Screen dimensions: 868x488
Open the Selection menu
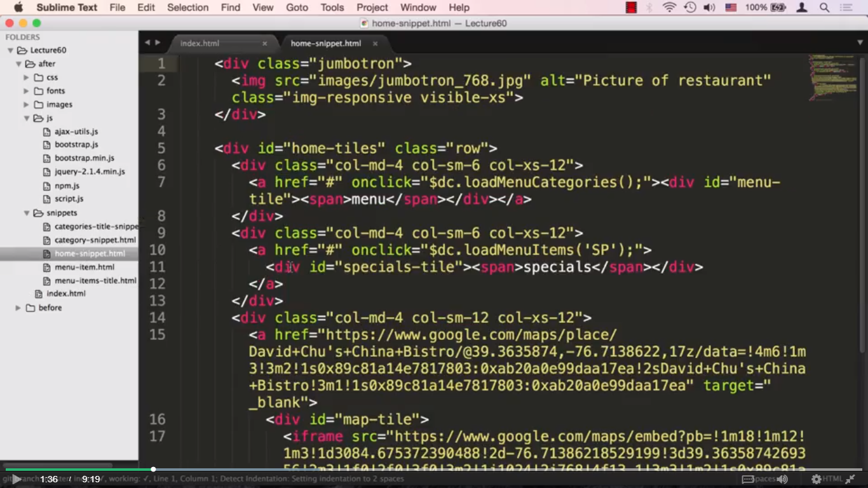tap(188, 8)
